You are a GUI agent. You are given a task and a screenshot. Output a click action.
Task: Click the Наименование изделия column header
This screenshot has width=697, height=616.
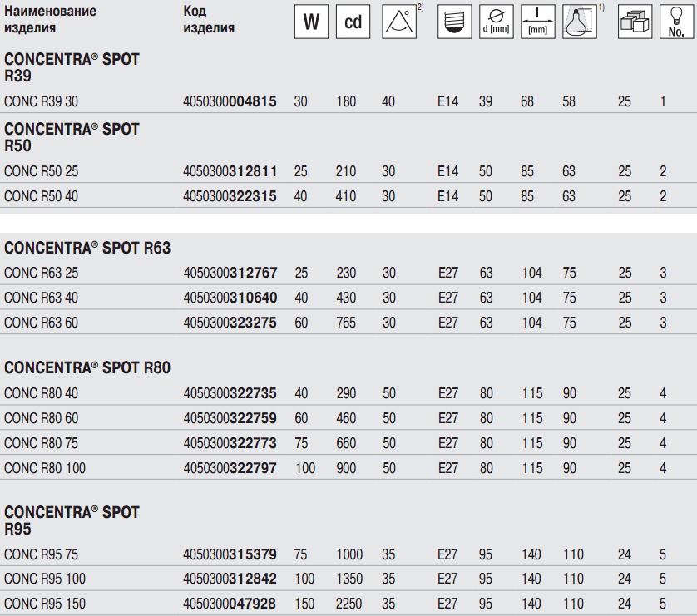pyautogui.click(x=50, y=19)
